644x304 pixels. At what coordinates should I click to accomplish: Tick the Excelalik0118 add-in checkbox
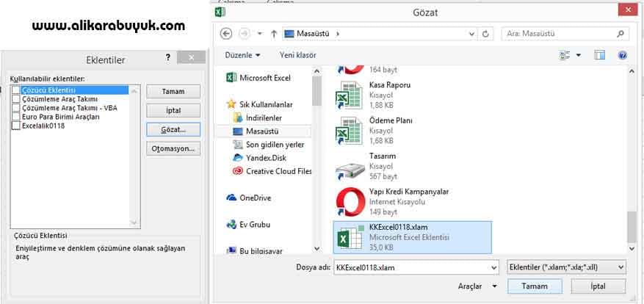tap(16, 126)
